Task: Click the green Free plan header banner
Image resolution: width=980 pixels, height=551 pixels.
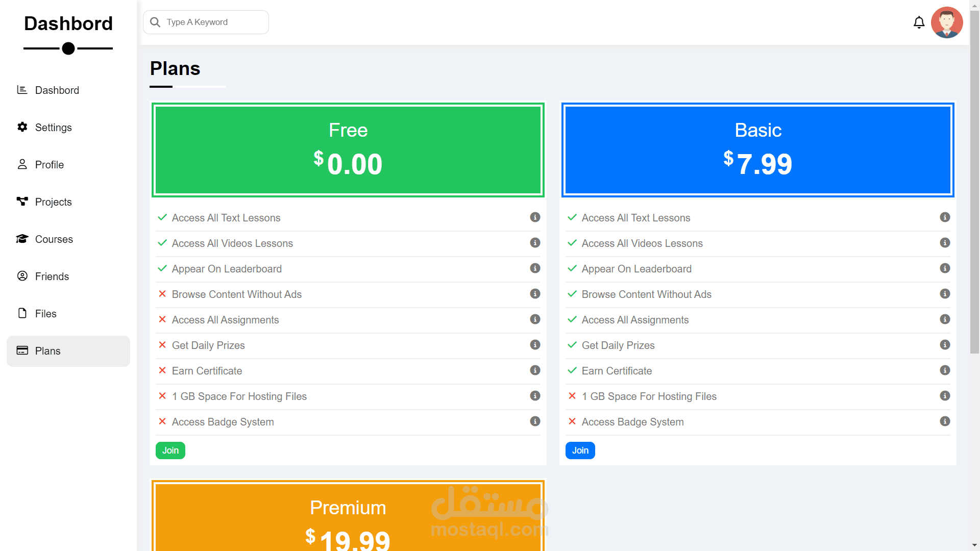Action: pos(348,150)
